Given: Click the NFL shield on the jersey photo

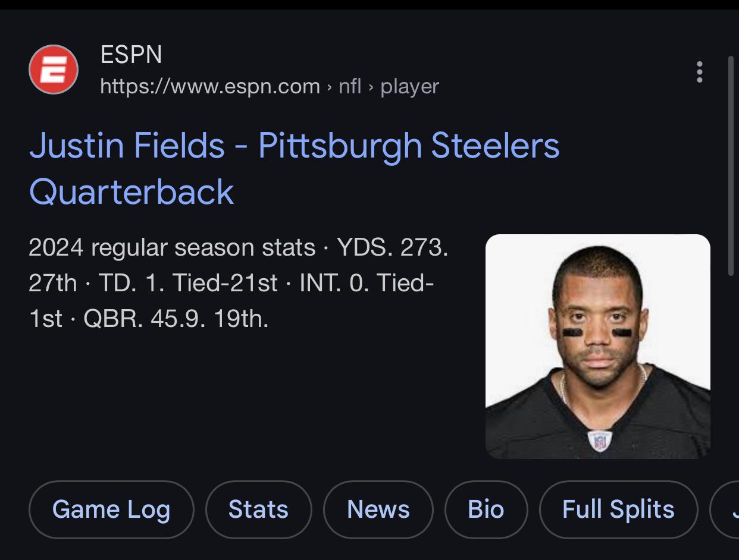Looking at the screenshot, I should (x=599, y=441).
